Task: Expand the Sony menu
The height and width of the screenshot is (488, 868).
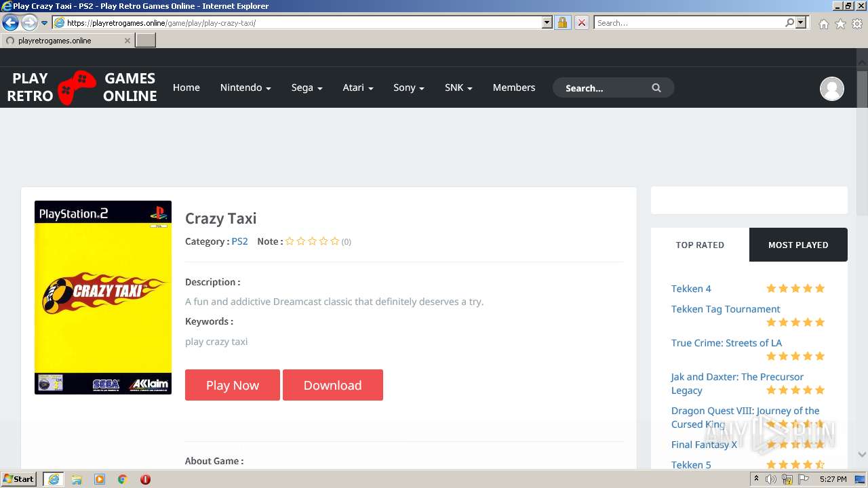Action: pos(409,87)
